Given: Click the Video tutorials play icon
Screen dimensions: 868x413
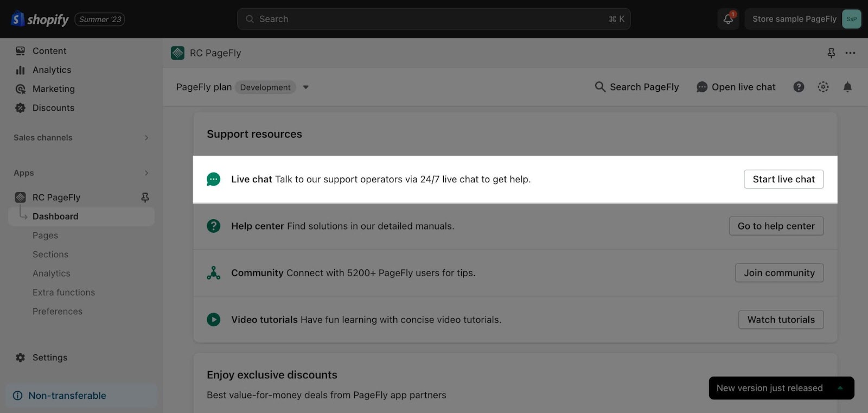Looking at the screenshot, I should 214,320.
